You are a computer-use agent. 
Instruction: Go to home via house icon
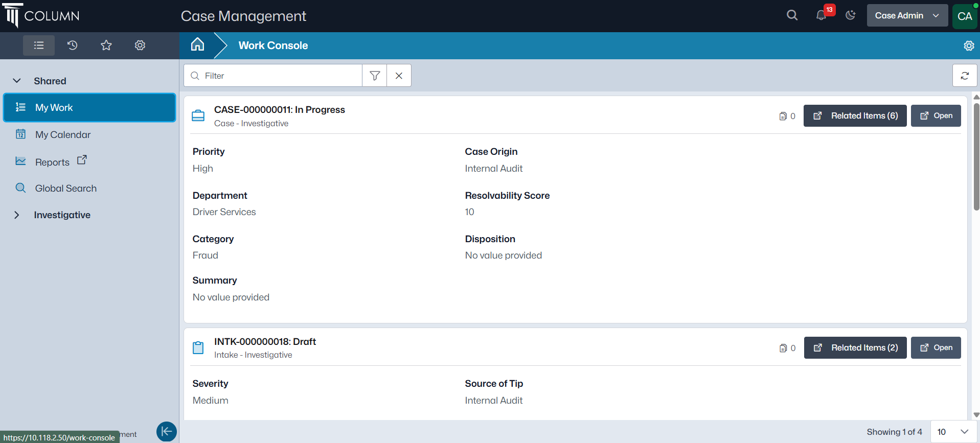click(197, 45)
